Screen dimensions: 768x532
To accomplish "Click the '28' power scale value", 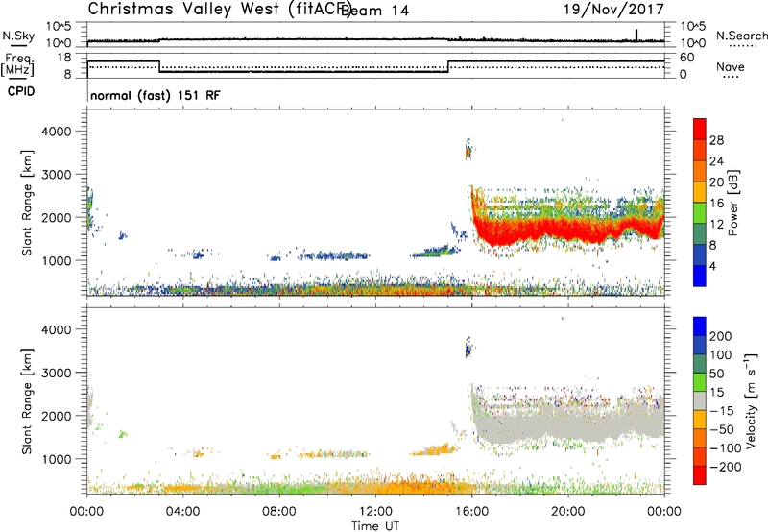I will point(716,140).
